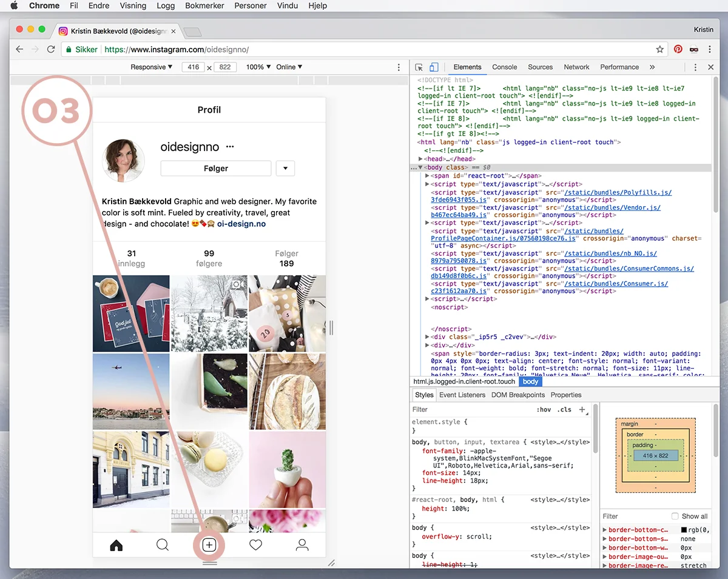Open the Online throttling dropdown
This screenshot has width=728, height=579.
289,67
